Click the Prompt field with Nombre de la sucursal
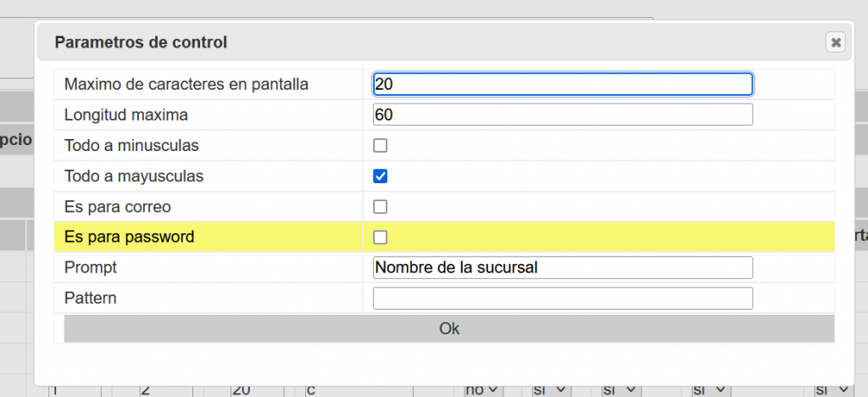Image resolution: width=868 pixels, height=397 pixels. tap(562, 267)
